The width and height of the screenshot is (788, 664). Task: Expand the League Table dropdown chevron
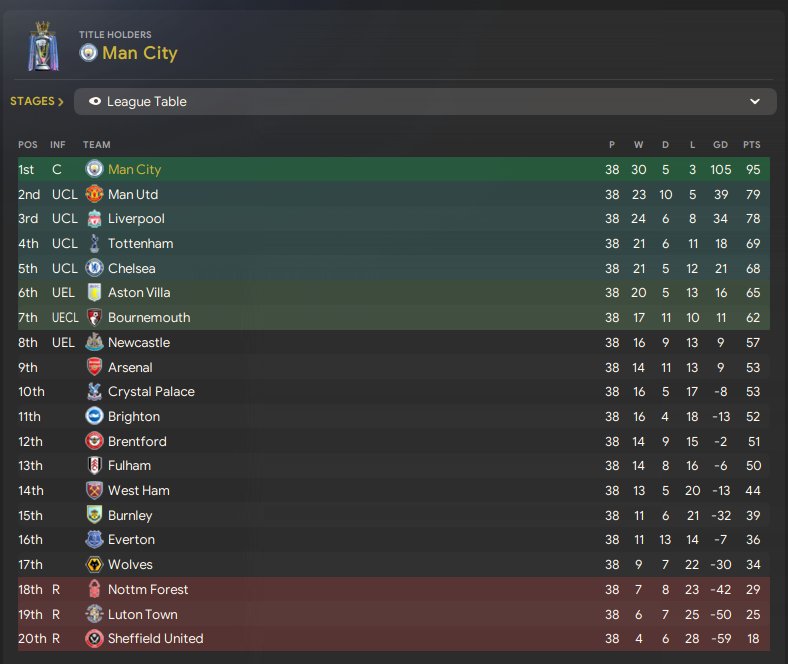click(x=754, y=102)
